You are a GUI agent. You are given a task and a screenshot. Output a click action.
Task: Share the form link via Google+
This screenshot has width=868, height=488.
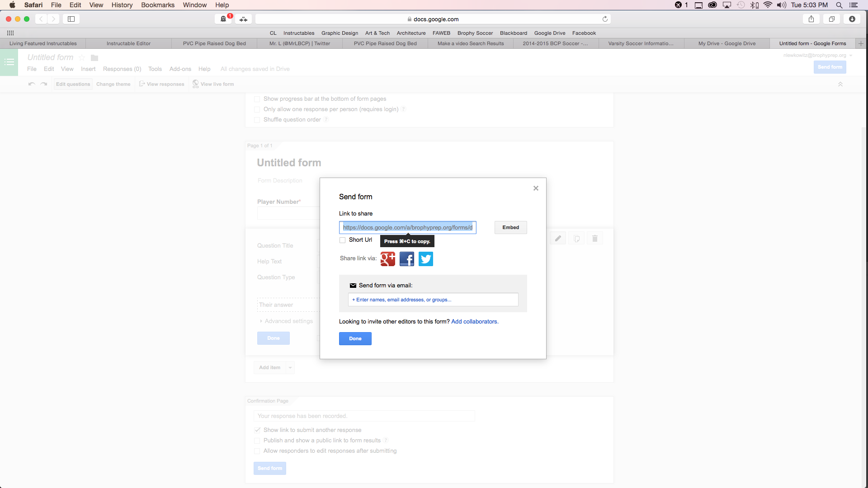[388, 259]
